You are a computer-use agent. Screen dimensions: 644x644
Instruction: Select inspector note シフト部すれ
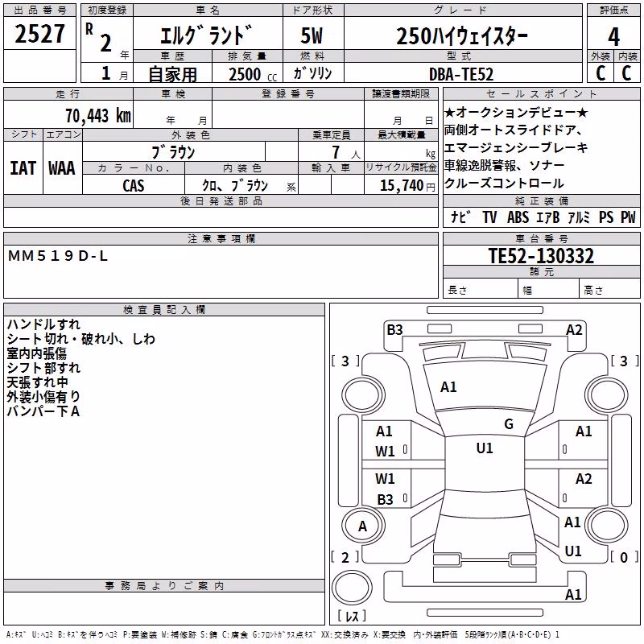[43, 368]
